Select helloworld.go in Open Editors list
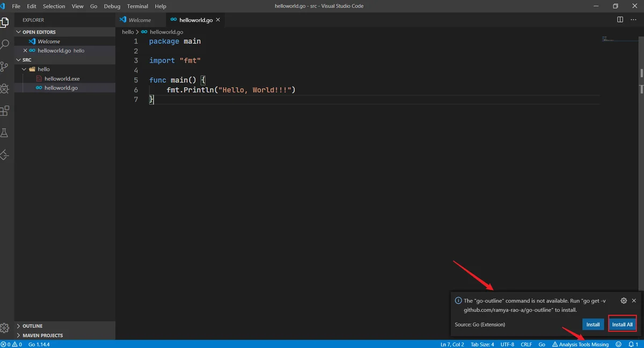The width and height of the screenshot is (644, 348). click(x=64, y=50)
